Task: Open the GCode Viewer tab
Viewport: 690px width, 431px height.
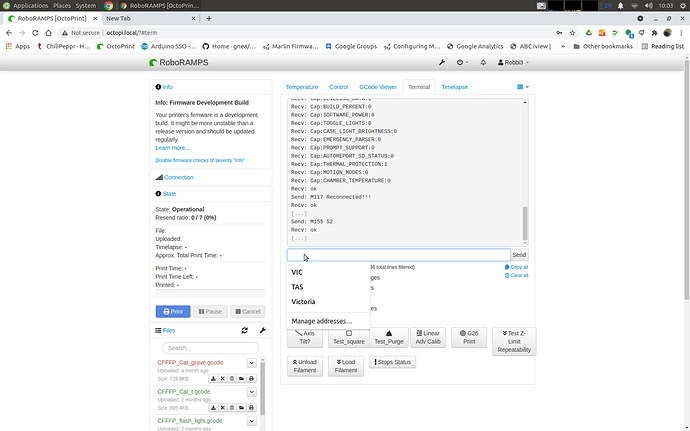Action: (378, 87)
